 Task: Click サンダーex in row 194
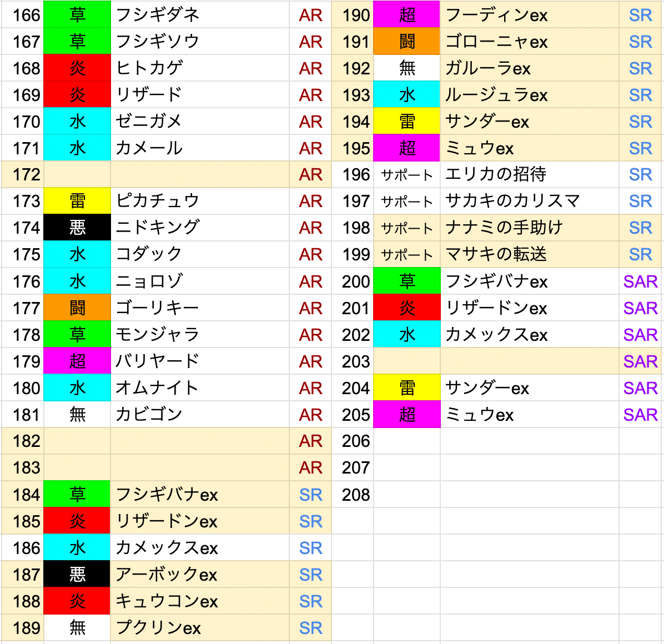point(529,122)
